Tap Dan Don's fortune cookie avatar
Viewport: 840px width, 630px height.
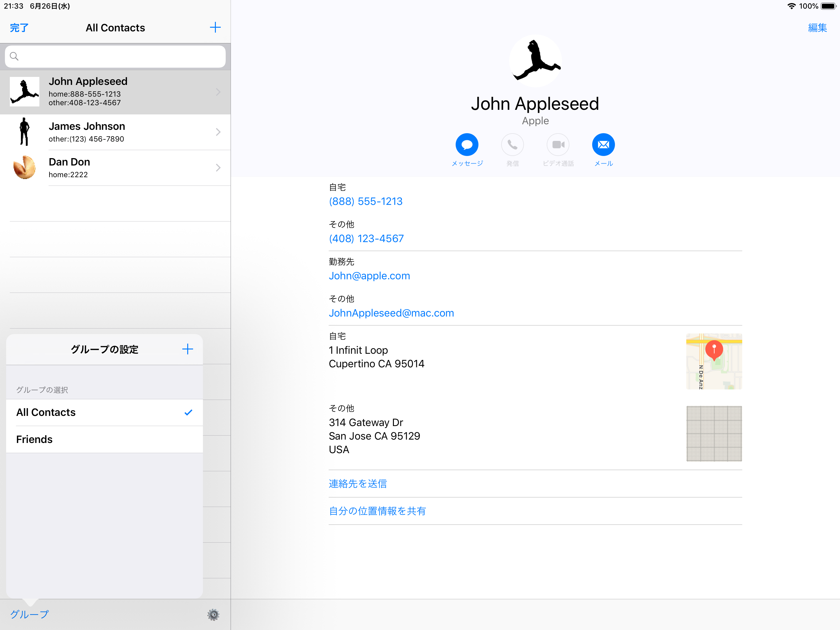click(25, 168)
